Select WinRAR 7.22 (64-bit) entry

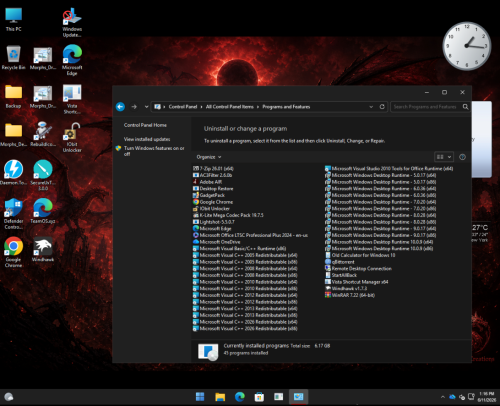(x=350, y=295)
